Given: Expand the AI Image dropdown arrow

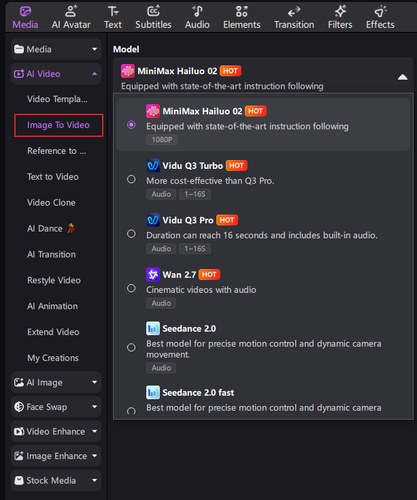Looking at the screenshot, I should click(94, 382).
